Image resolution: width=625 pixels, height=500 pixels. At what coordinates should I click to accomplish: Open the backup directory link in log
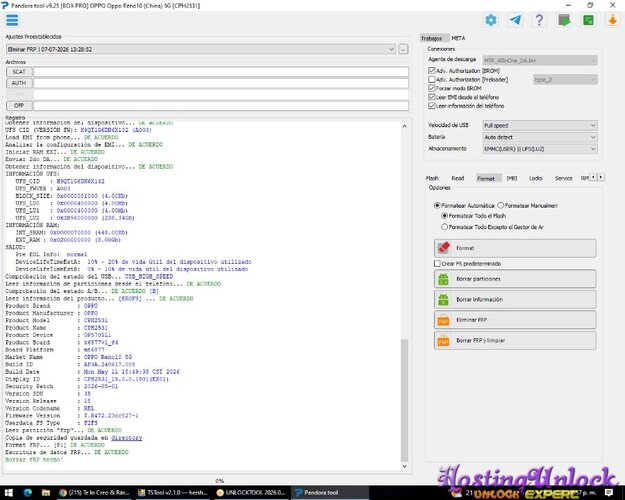(x=126, y=438)
